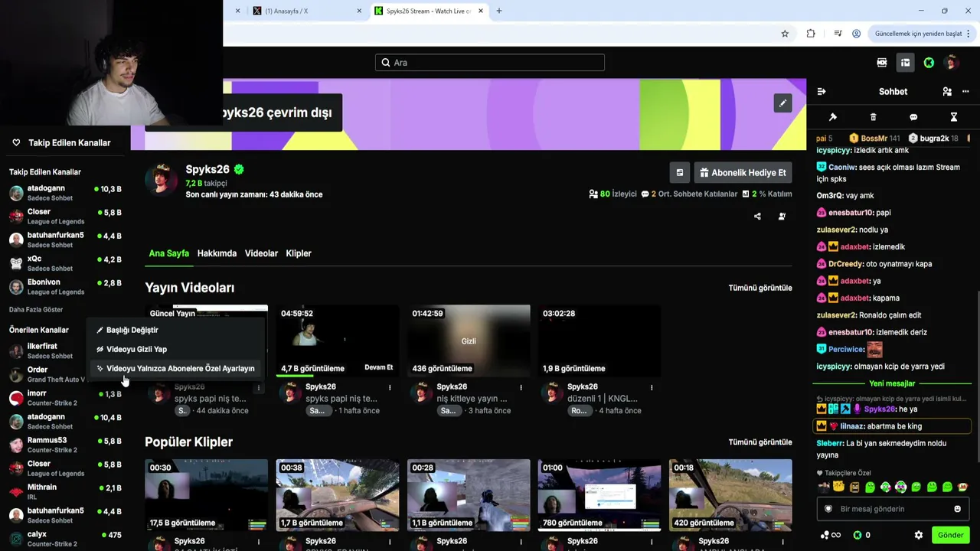The height and width of the screenshot is (551, 980).
Task: Click the Takip Edilen Kanallar heart header
Action: 61,143
